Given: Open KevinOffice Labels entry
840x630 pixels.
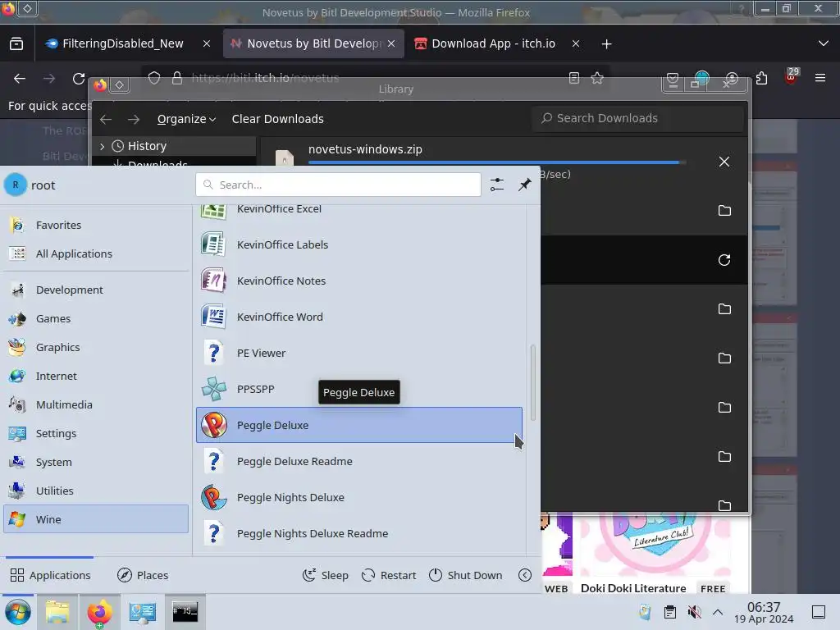Looking at the screenshot, I should click(x=359, y=244).
